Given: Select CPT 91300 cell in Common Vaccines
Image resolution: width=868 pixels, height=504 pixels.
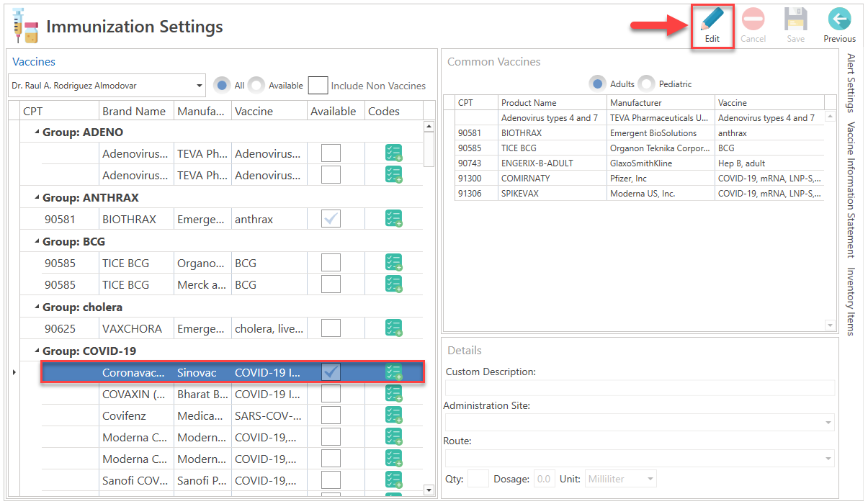Looking at the screenshot, I should pos(476,179).
